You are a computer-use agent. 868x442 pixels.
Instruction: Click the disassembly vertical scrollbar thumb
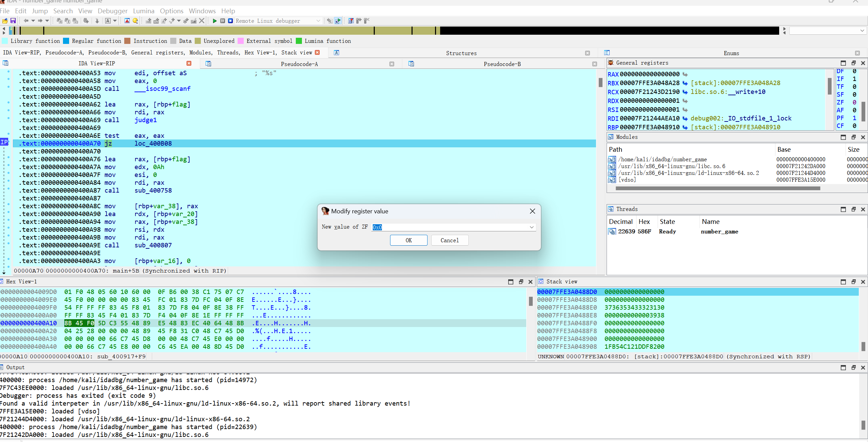coord(600,82)
